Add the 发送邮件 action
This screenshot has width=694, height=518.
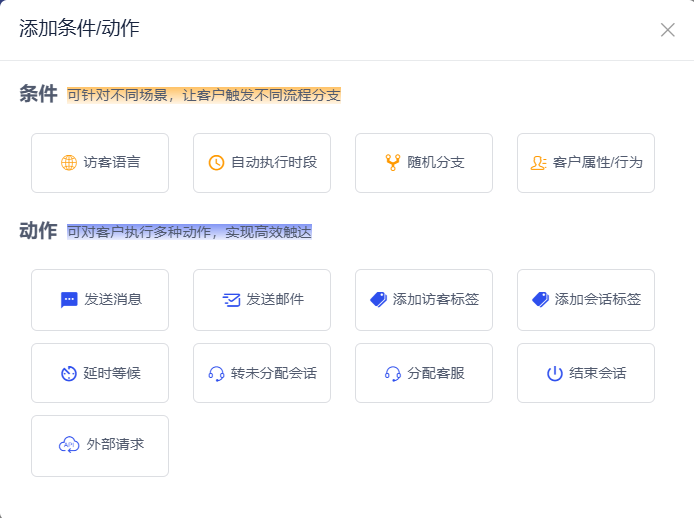262,299
